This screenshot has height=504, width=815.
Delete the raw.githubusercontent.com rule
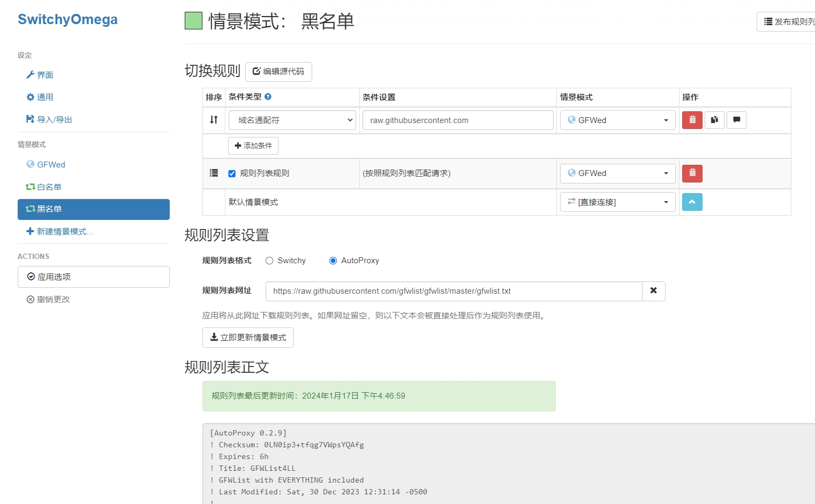pyautogui.click(x=692, y=120)
